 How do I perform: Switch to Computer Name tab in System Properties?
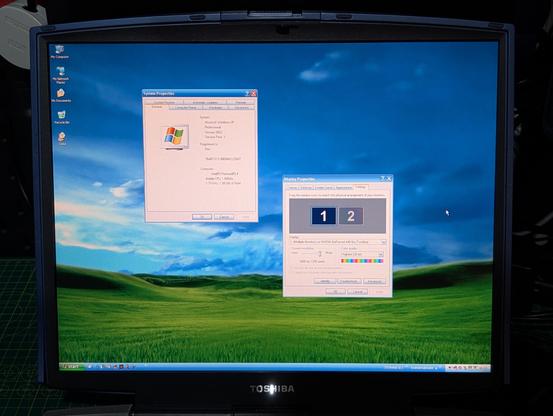coord(186,108)
